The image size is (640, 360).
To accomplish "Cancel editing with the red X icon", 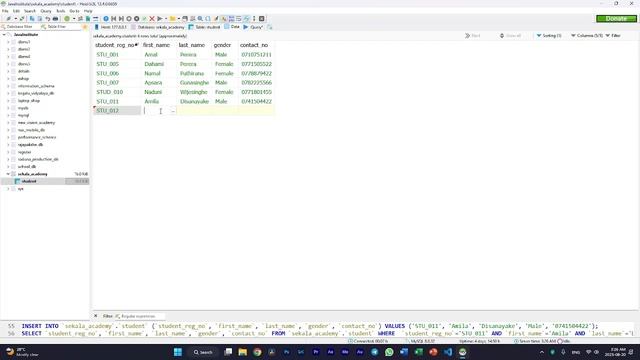I will 152,19.
